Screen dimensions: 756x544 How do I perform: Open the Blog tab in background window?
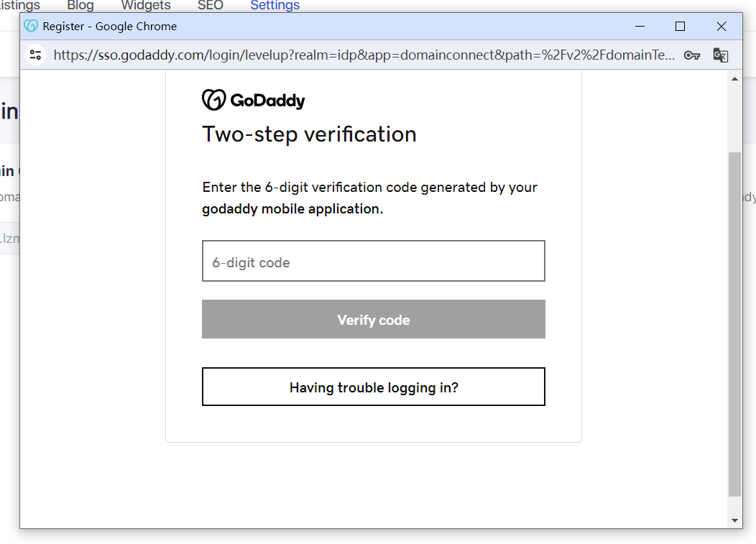[x=80, y=5]
